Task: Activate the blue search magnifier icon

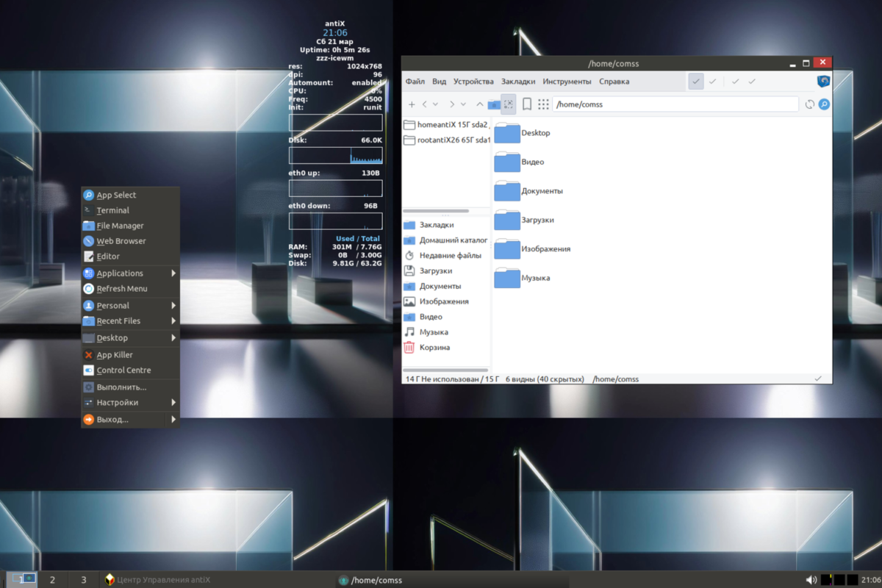Action: coord(823,104)
